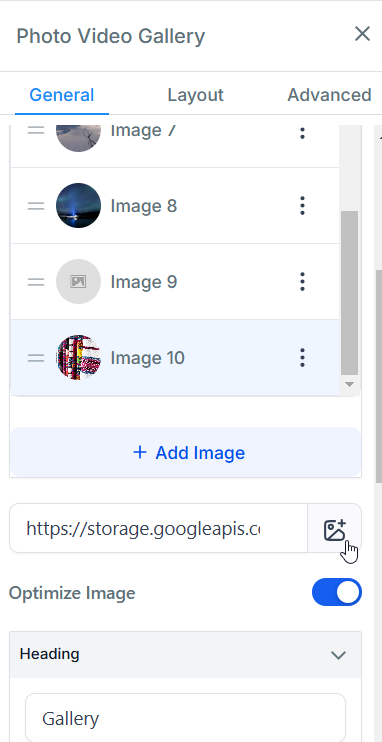Click the storage.googleapis image URL field
This screenshot has height=742, width=382.
point(159,529)
